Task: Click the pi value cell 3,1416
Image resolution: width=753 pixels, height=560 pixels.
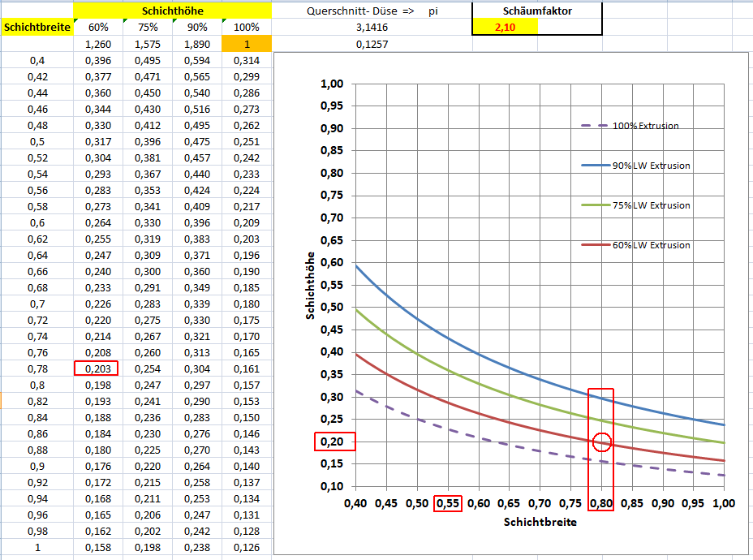Action: [371, 27]
